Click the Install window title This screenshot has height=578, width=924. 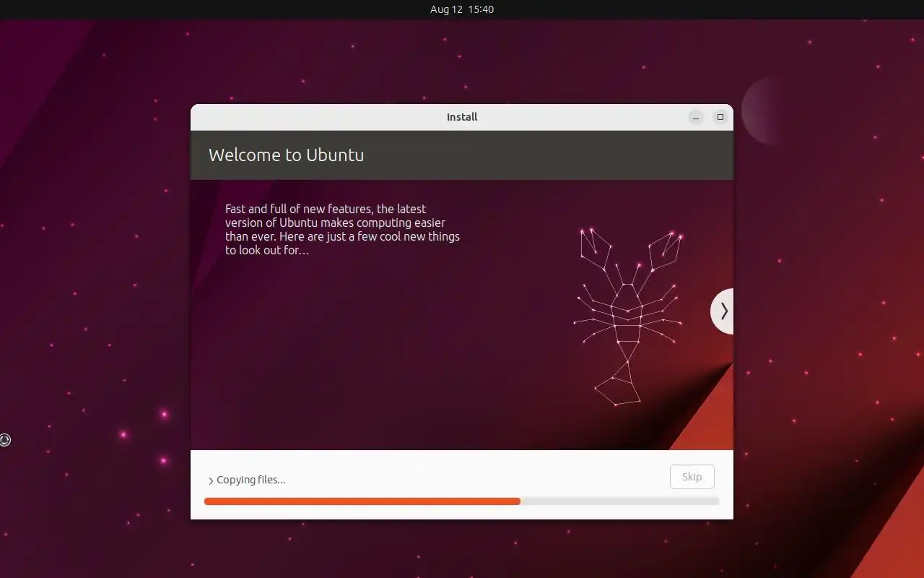coord(462,117)
